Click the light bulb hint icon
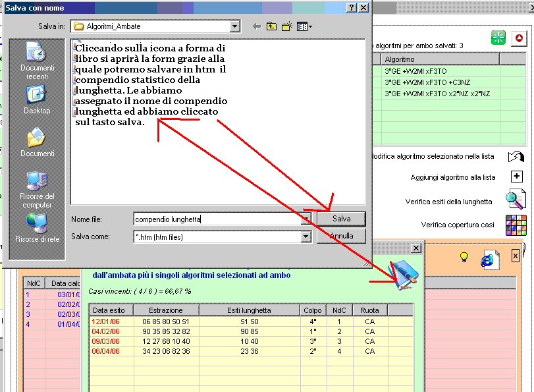 [464, 257]
